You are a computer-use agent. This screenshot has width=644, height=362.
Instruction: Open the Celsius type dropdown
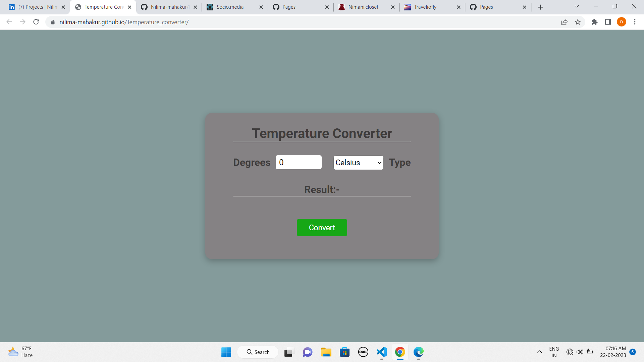pos(358,163)
